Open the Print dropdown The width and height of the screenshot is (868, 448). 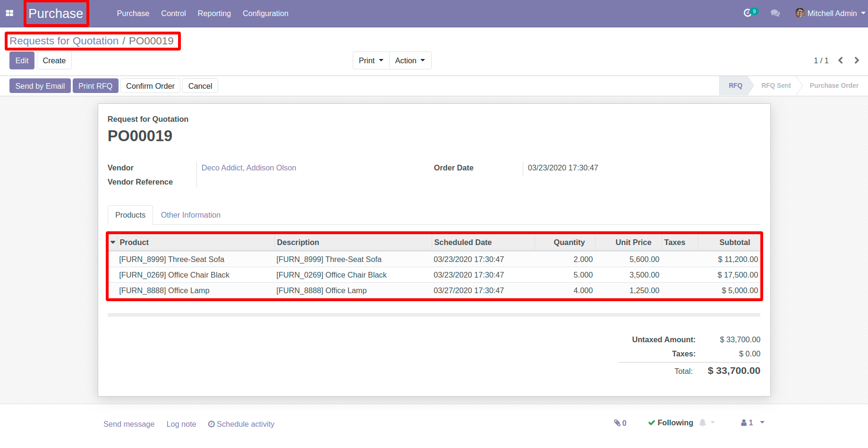coord(371,60)
